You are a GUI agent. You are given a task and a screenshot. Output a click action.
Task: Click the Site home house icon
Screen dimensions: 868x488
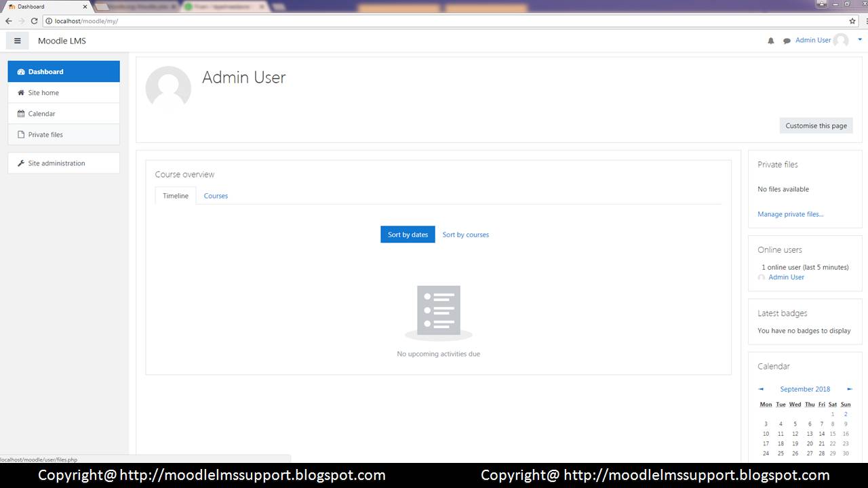coord(22,92)
